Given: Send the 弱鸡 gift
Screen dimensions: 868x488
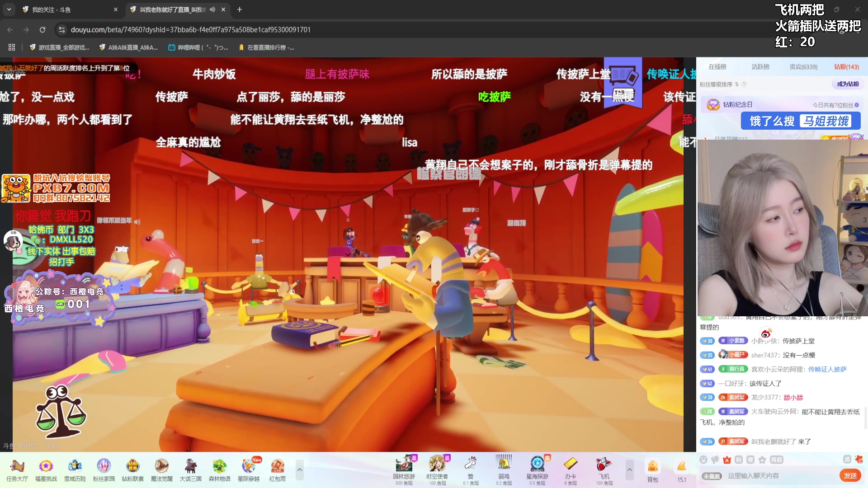Looking at the screenshot, I should click(x=504, y=470).
